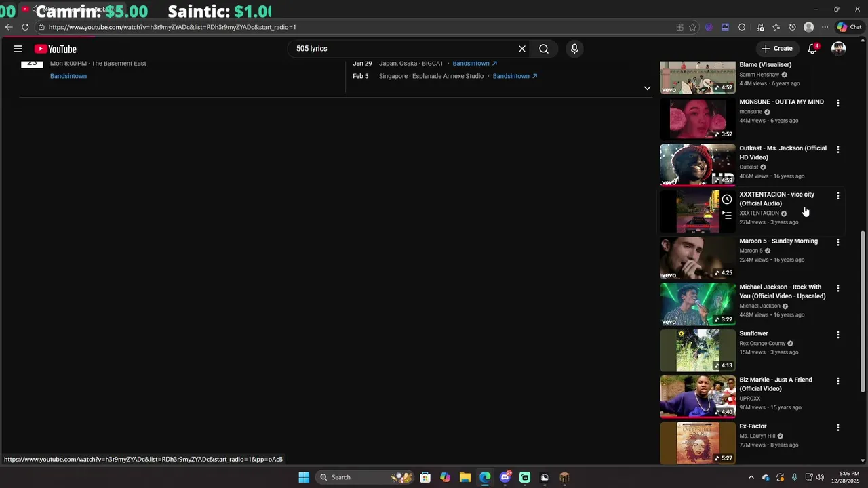
Task: Collapse the concerts section with chevron arrow
Action: (647, 88)
